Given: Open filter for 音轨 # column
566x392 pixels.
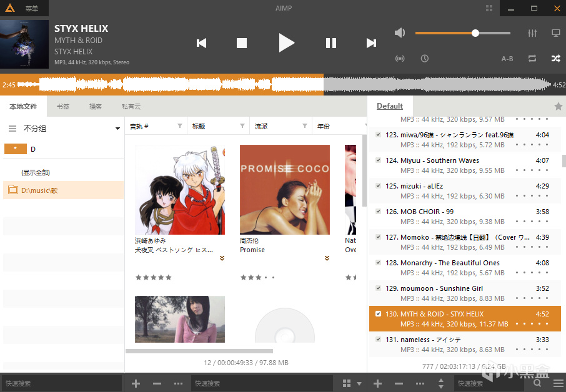Looking at the screenshot, I should click(180, 126).
